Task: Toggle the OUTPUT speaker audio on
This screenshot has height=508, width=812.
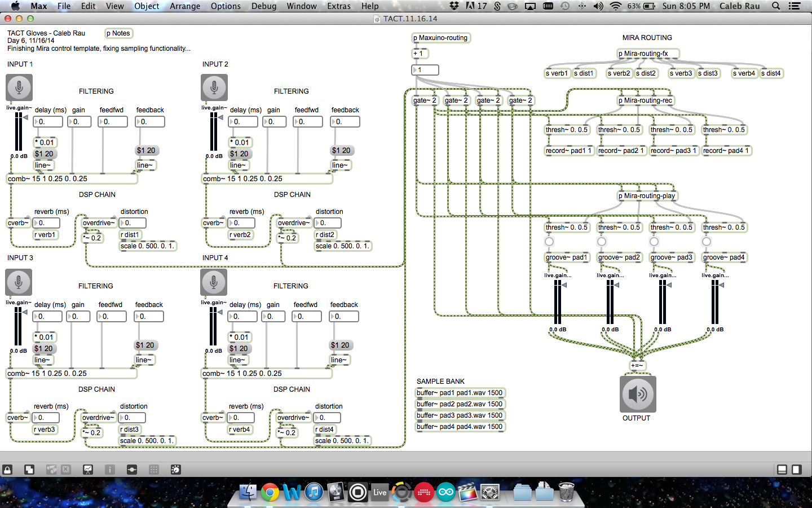Action: click(x=638, y=394)
